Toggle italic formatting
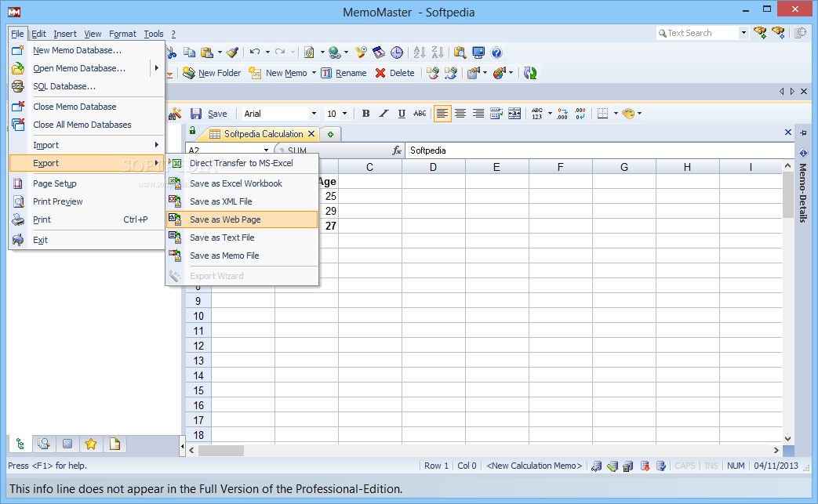 [384, 114]
